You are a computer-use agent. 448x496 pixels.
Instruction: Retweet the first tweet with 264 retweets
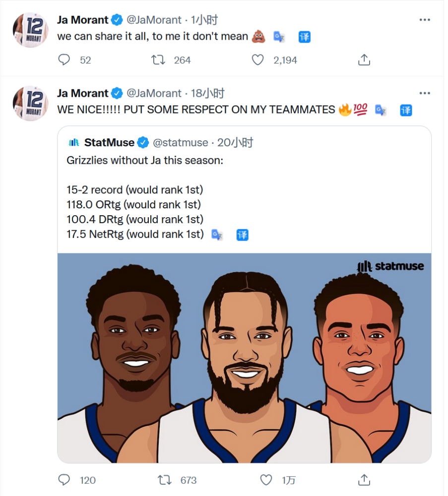pos(158,60)
